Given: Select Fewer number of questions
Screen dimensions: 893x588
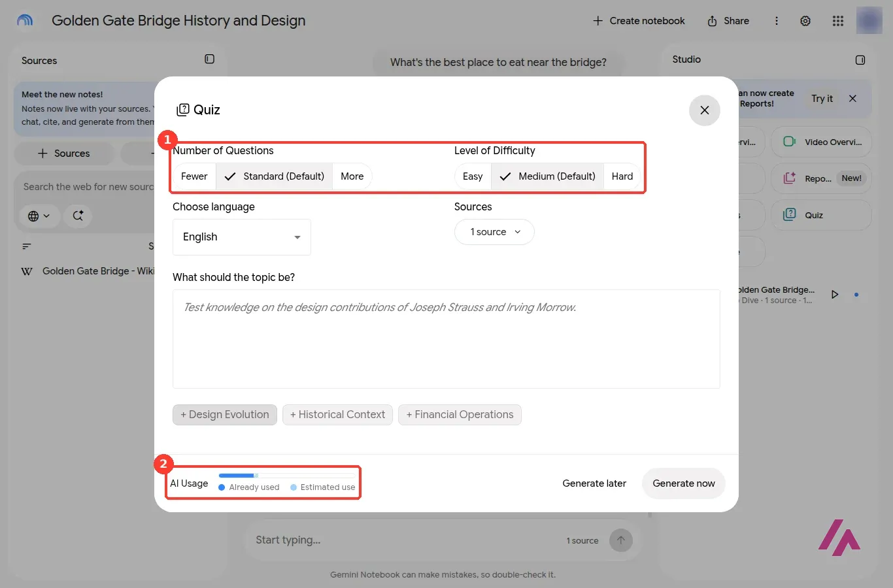Looking at the screenshot, I should click(x=194, y=176).
